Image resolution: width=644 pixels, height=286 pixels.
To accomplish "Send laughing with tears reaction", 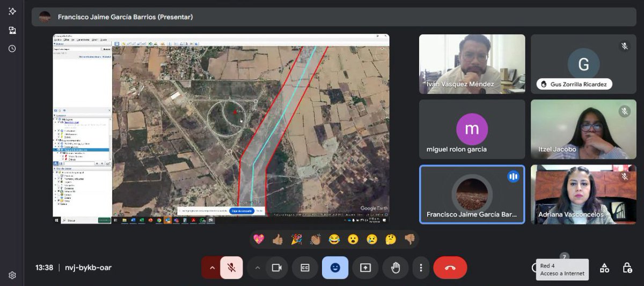I will 334,239.
